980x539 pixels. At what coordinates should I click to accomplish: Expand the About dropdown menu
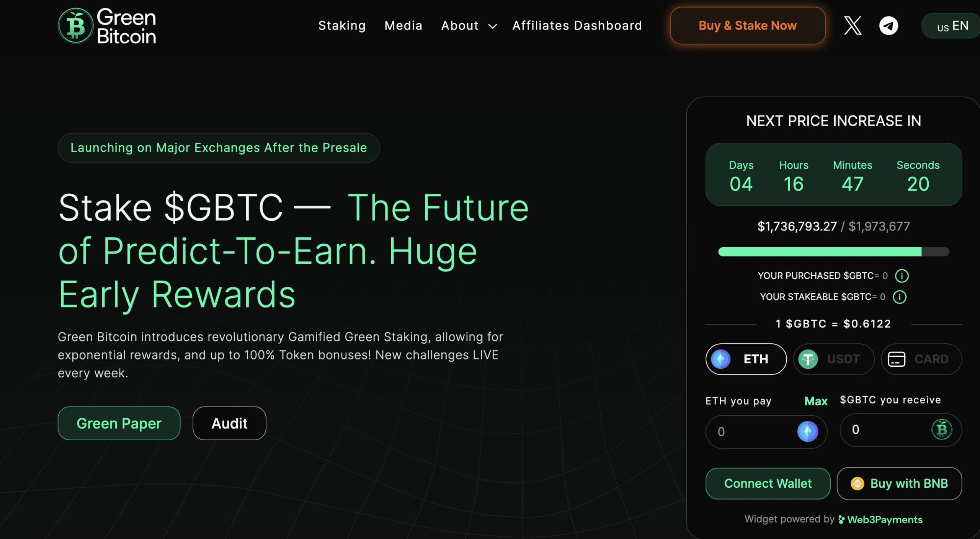click(x=469, y=26)
